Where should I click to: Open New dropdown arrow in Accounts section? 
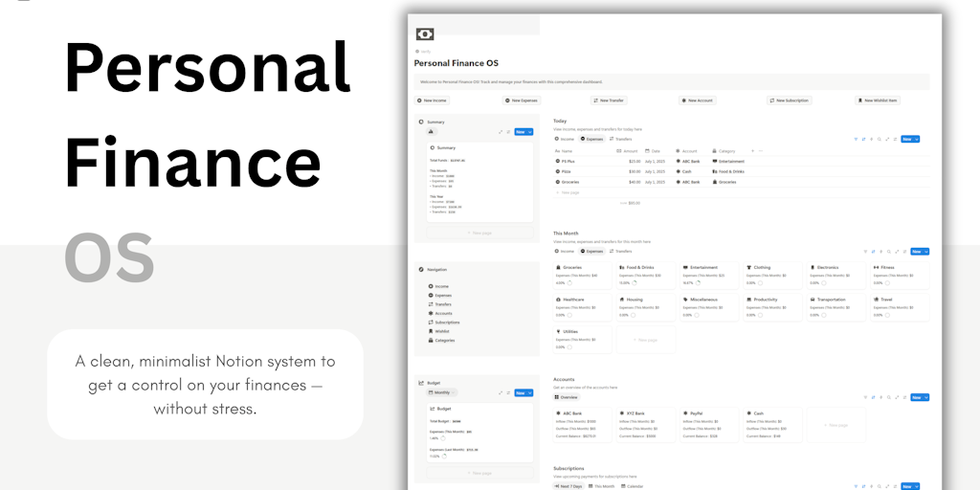pos(926,397)
